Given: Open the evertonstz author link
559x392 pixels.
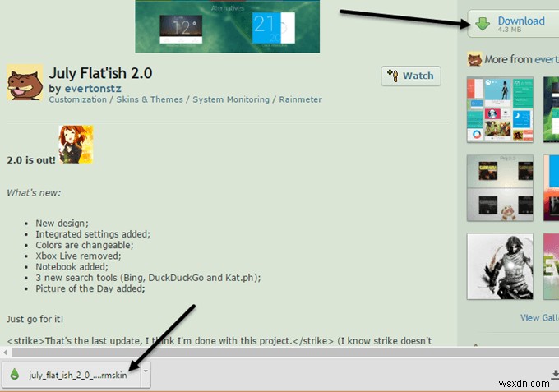Looking at the screenshot, I should [x=93, y=88].
